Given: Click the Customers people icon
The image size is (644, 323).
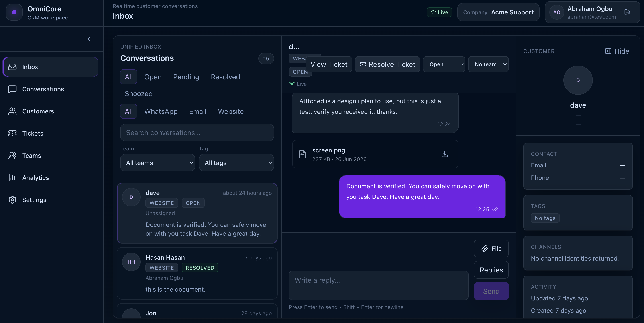Looking at the screenshot, I should coord(12,111).
